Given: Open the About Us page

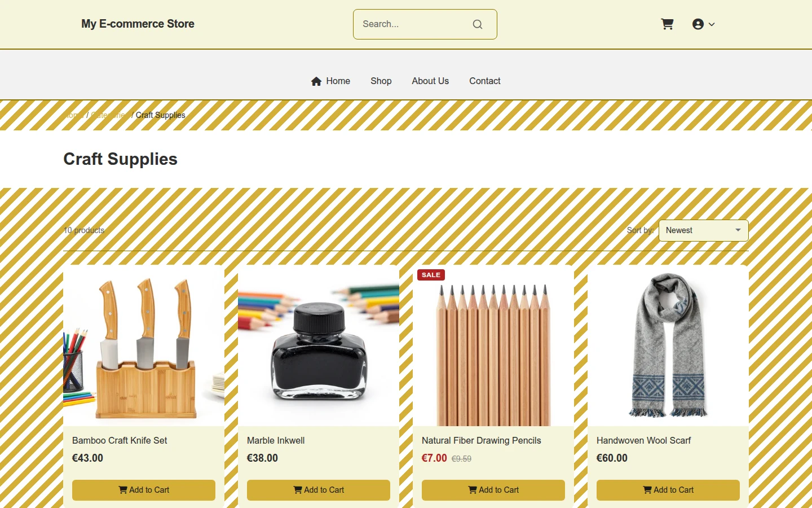Looking at the screenshot, I should pos(430,81).
